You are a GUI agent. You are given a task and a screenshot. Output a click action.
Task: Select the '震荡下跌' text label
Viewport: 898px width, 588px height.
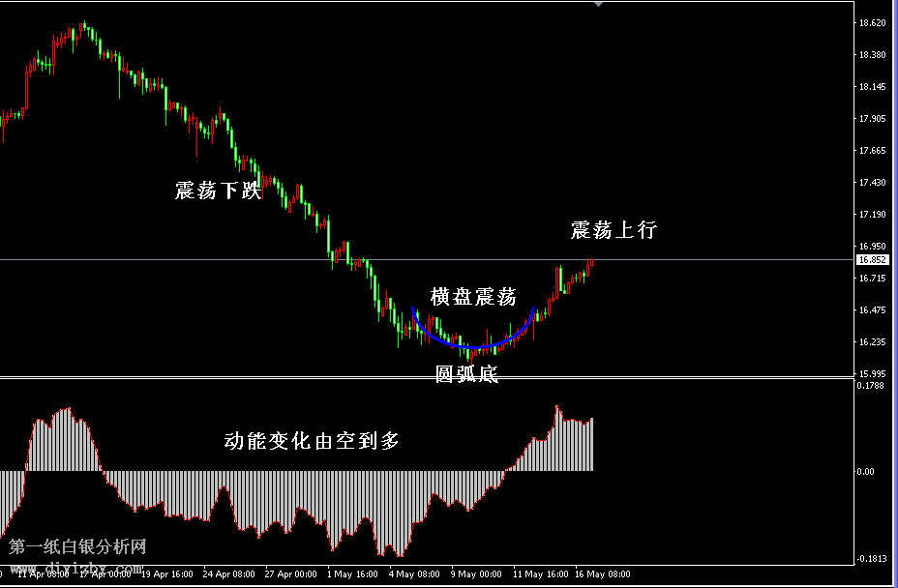click(x=218, y=191)
